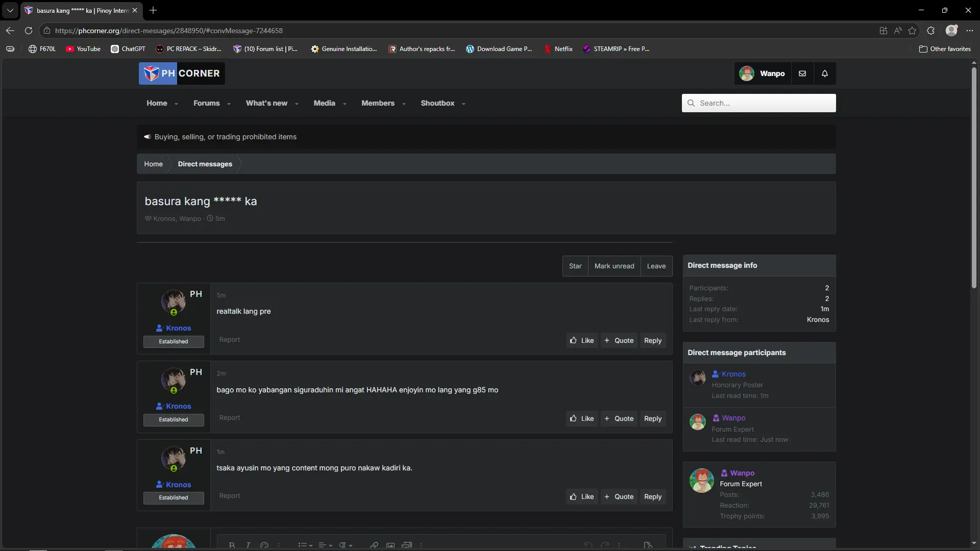Image resolution: width=980 pixels, height=551 pixels.
Task: Open the Forums navigation item
Action: point(206,103)
